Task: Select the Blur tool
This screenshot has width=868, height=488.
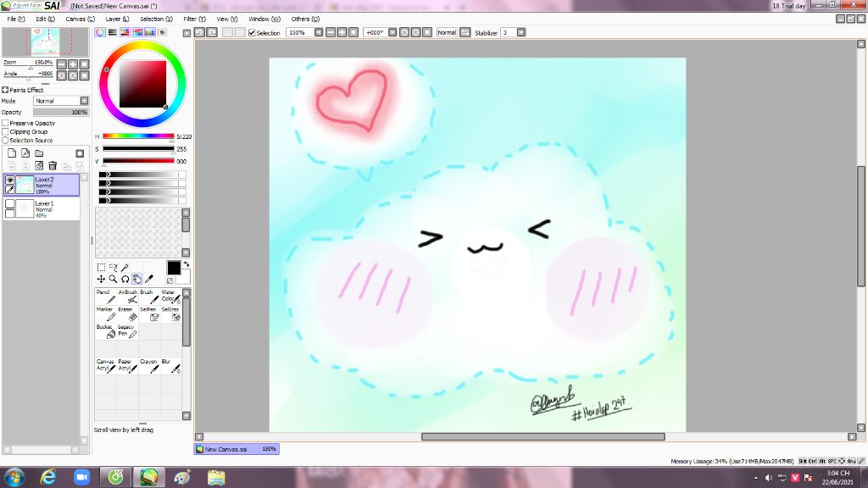Action: [170, 366]
